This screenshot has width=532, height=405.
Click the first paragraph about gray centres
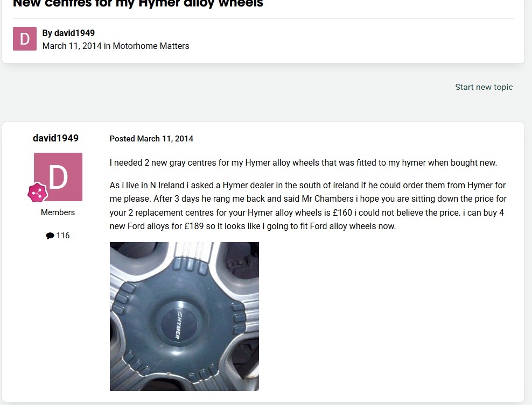(x=303, y=162)
